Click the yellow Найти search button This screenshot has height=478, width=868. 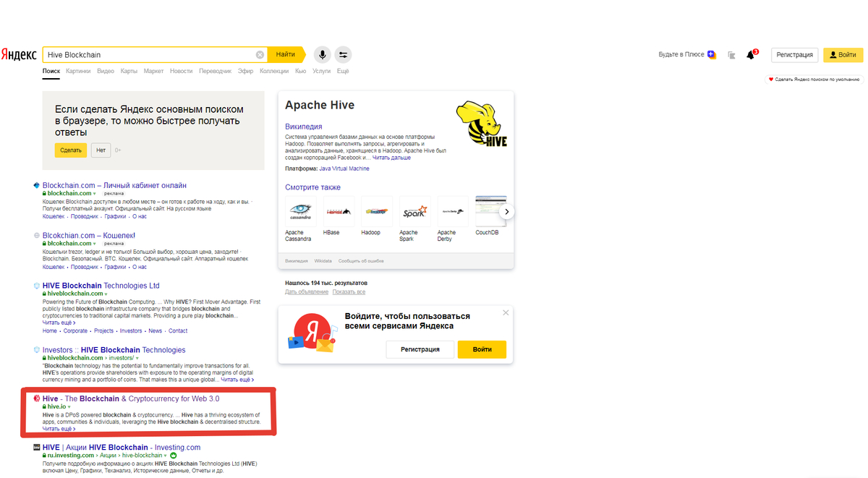click(286, 55)
